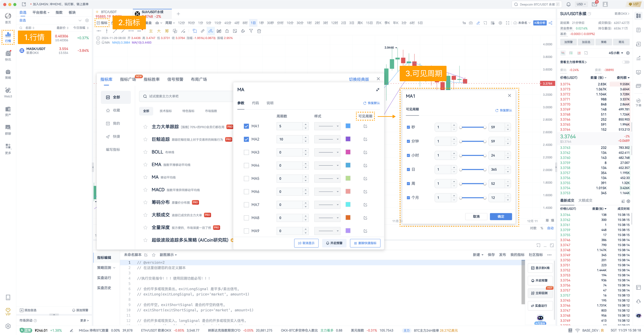Uncheck the MA2 checkbox
Screen dimensions: 644x335
(246, 139)
